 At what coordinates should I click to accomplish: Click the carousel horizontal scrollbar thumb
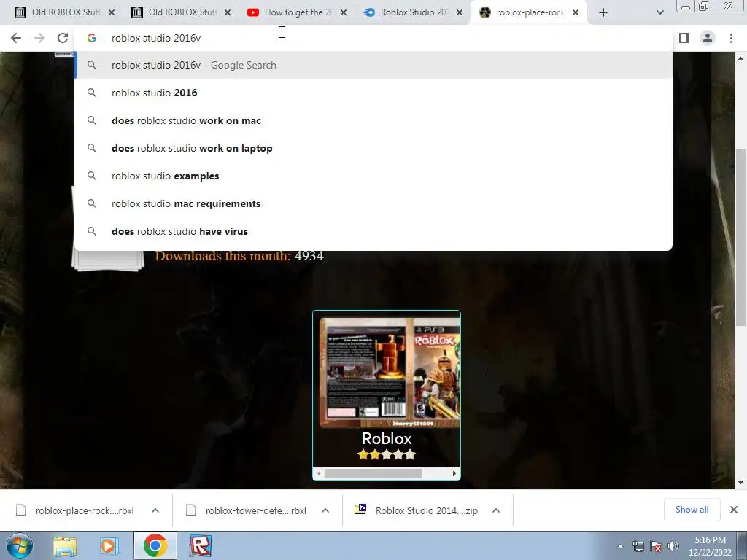click(x=373, y=473)
